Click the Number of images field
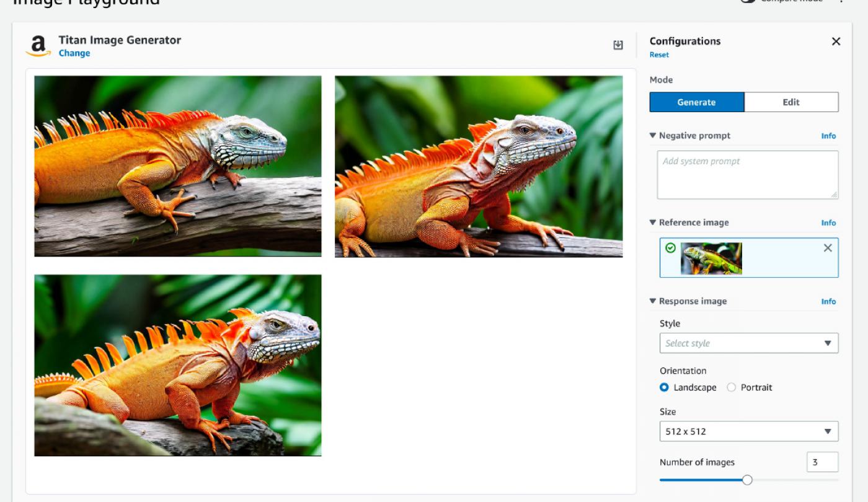The height and width of the screenshot is (502, 868). (x=823, y=462)
